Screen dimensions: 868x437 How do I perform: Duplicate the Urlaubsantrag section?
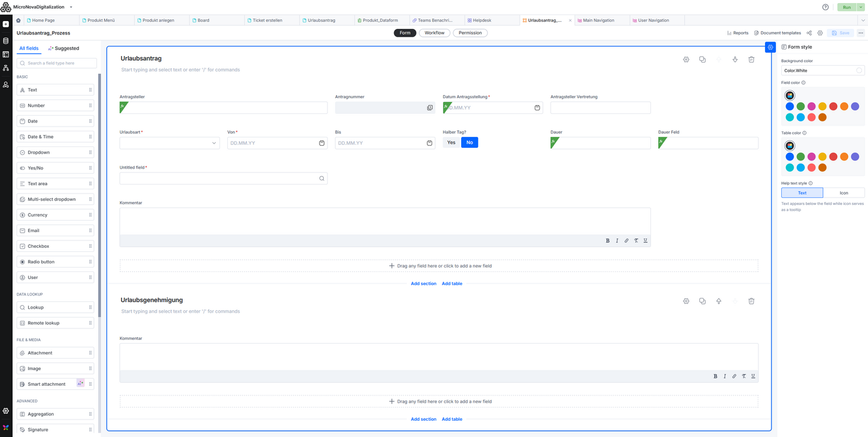(x=702, y=60)
